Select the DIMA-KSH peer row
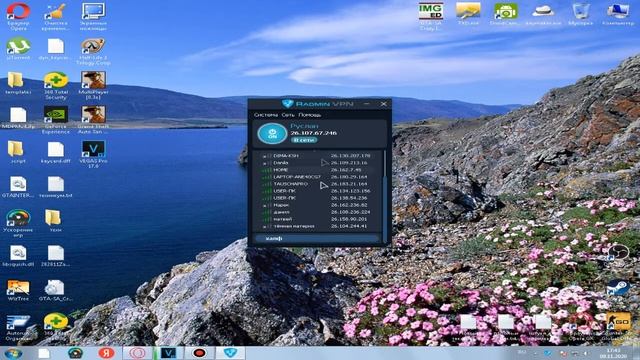640x360 pixels. click(x=319, y=156)
